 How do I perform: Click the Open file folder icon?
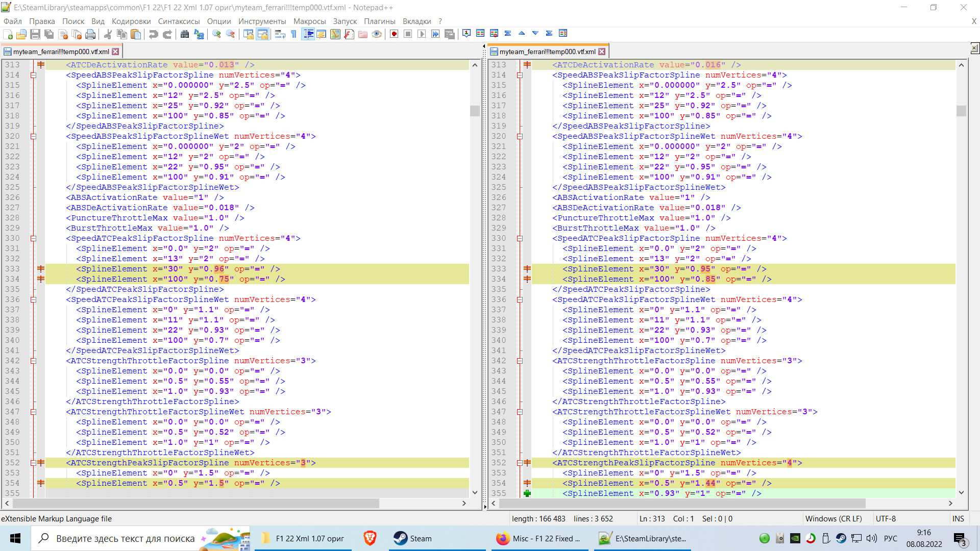click(21, 34)
